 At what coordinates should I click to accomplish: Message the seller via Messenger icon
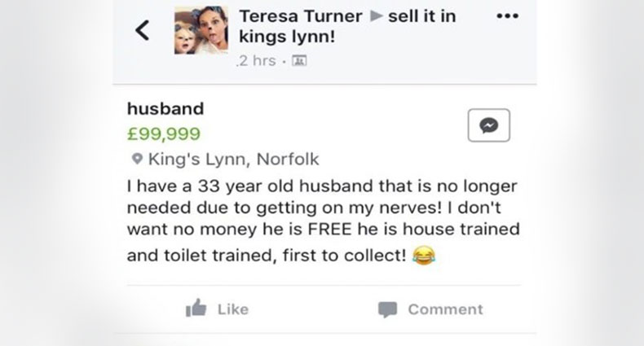pos(489,125)
